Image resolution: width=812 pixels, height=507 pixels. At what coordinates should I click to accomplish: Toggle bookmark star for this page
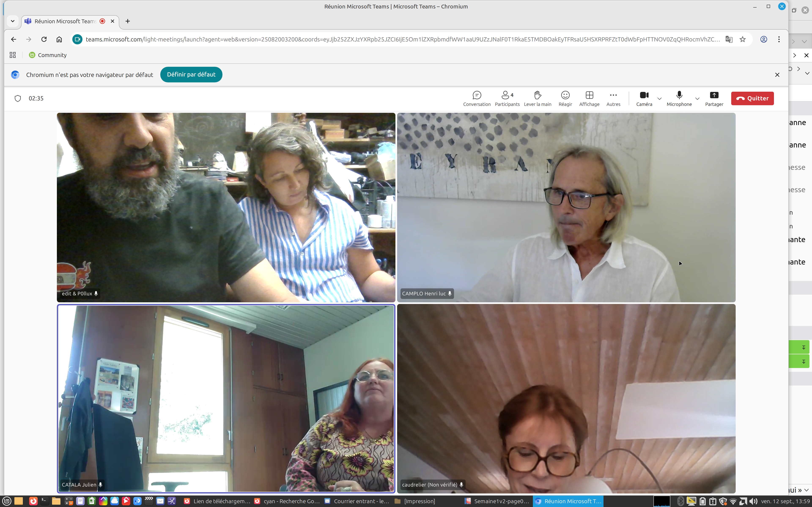743,39
